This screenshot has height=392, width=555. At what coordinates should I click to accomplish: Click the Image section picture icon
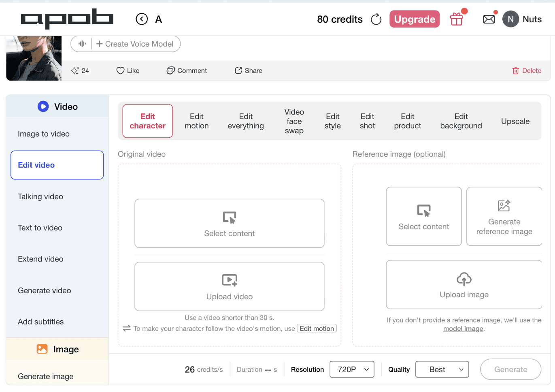click(42, 349)
